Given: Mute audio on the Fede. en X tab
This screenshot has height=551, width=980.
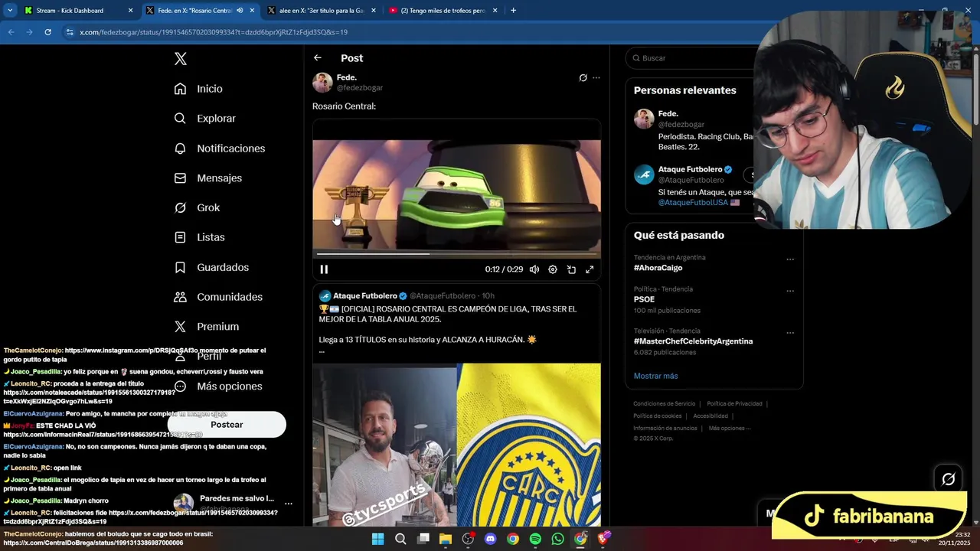Looking at the screenshot, I should pyautogui.click(x=240, y=11).
